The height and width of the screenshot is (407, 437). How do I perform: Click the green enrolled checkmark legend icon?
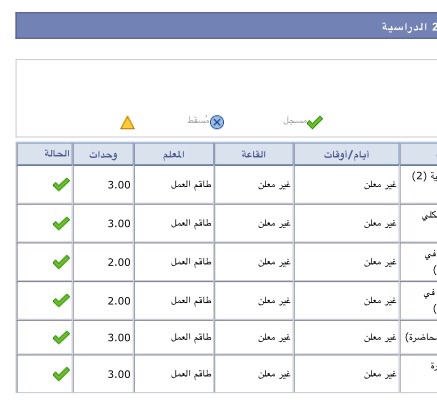tap(315, 122)
